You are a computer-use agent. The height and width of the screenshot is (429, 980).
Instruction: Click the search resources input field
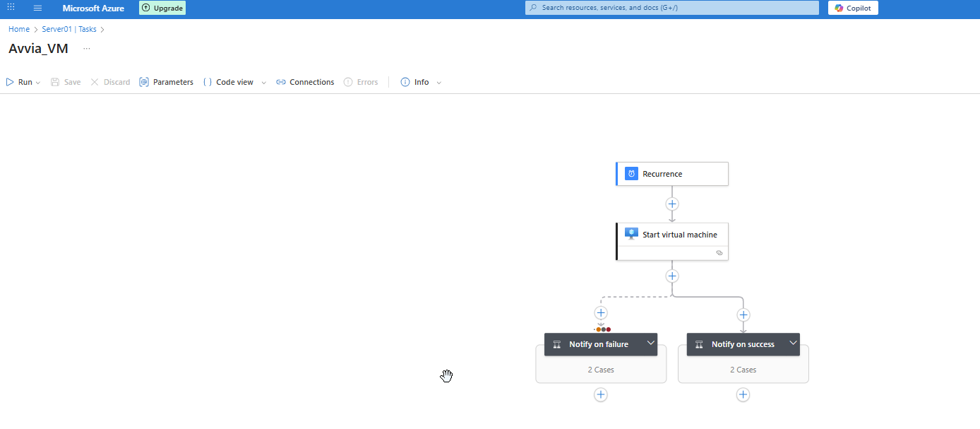671,8
